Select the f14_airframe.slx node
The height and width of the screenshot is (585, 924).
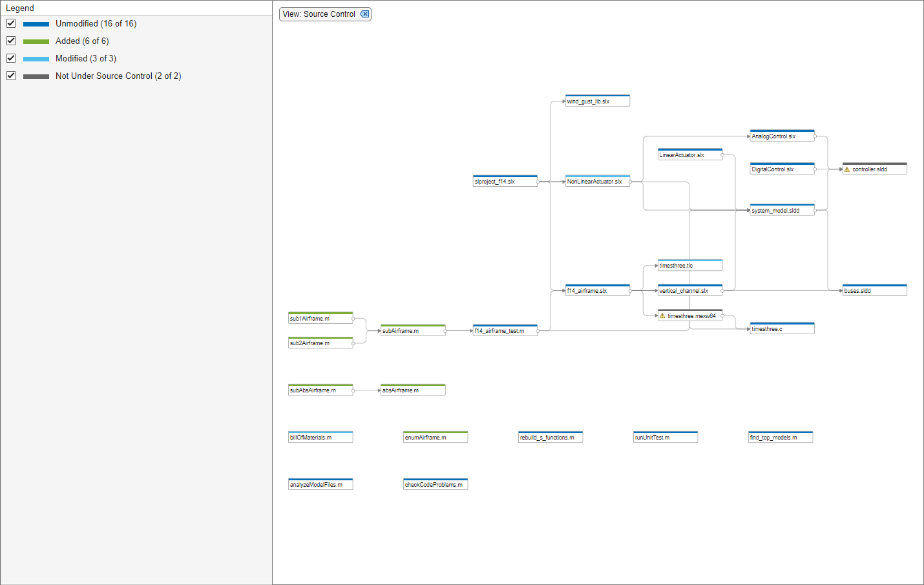[597, 290]
